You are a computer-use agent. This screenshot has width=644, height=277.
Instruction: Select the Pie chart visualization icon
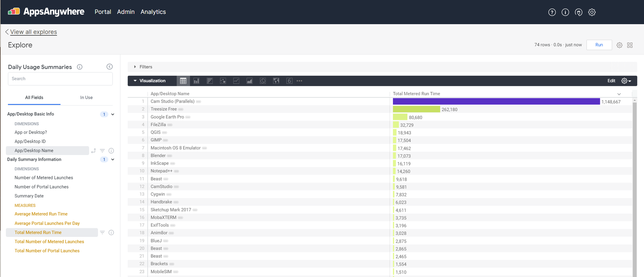click(263, 81)
